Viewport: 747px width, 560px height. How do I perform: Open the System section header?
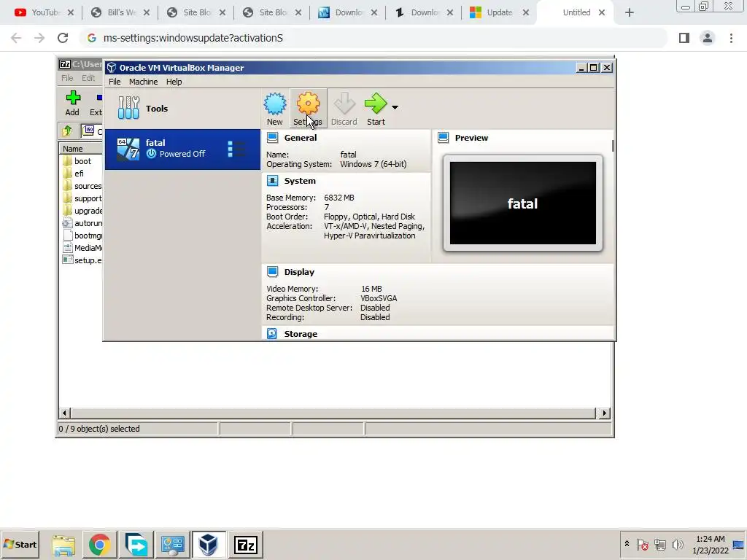coord(300,181)
